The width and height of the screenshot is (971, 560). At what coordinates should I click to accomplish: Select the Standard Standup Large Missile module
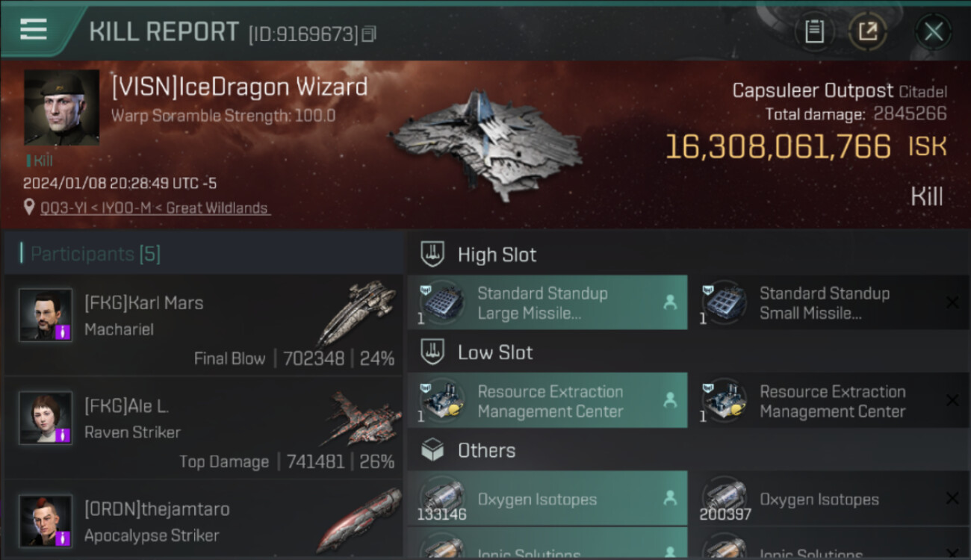coord(547,302)
